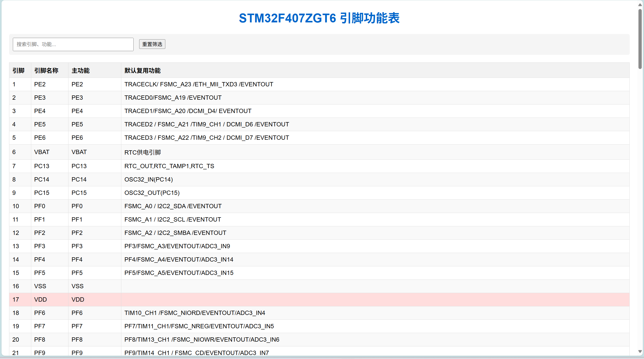Screen dimensions: 644x359
Task: Click pin name VSS in row 16
Action: coord(50,286)
